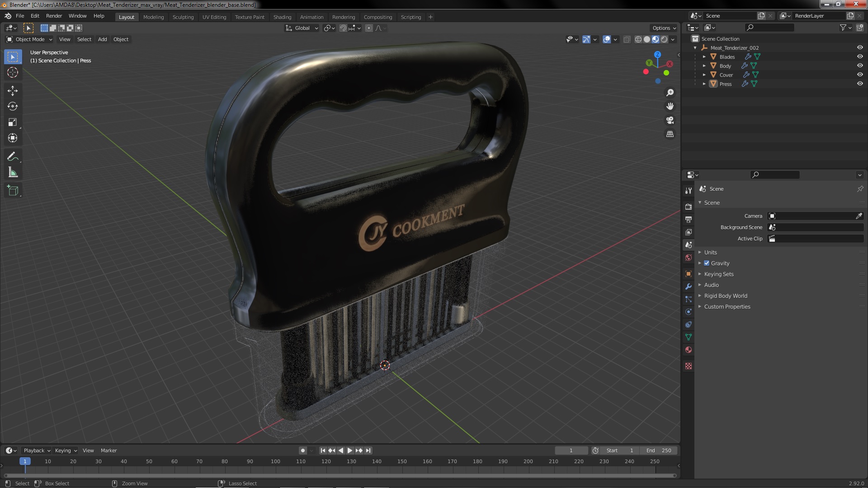Image resolution: width=868 pixels, height=488 pixels.
Task: Select the Measure tool
Action: [x=13, y=173]
